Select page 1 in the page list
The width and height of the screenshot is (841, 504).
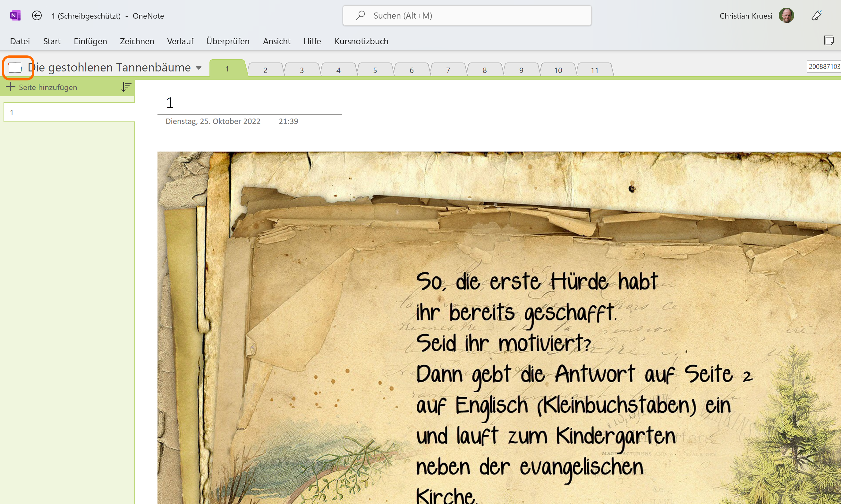pos(68,112)
